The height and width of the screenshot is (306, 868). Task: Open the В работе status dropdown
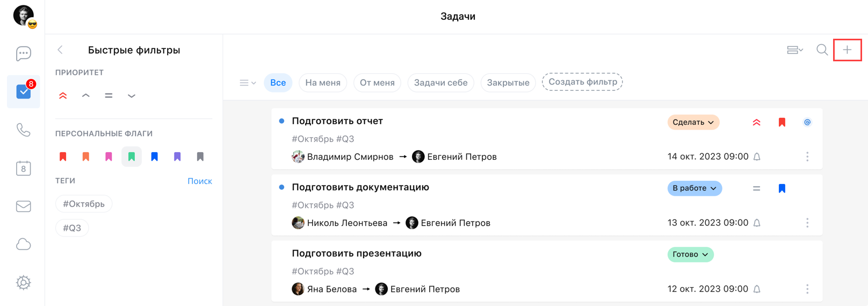(694, 188)
